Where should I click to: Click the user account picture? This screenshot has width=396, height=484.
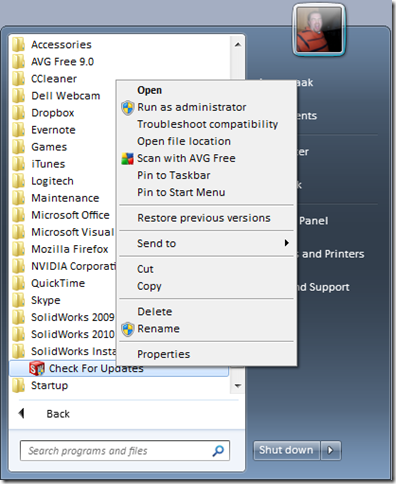319,30
